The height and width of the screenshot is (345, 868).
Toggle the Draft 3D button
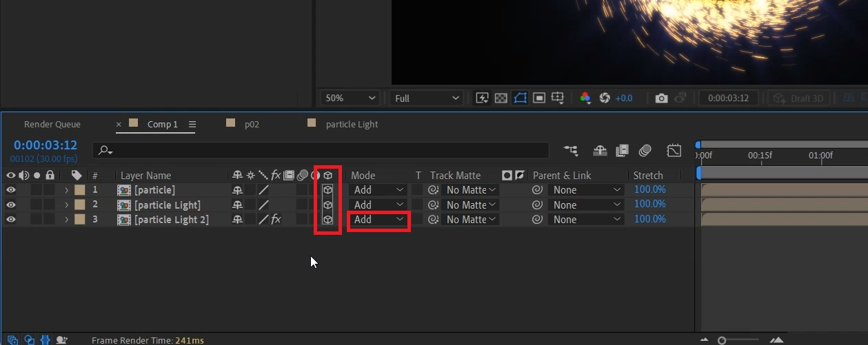798,98
